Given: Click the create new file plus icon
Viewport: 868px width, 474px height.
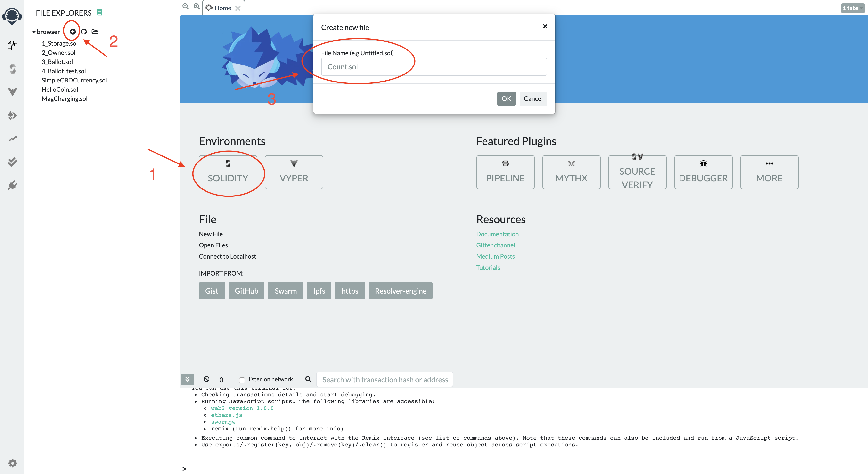Looking at the screenshot, I should pyautogui.click(x=73, y=32).
